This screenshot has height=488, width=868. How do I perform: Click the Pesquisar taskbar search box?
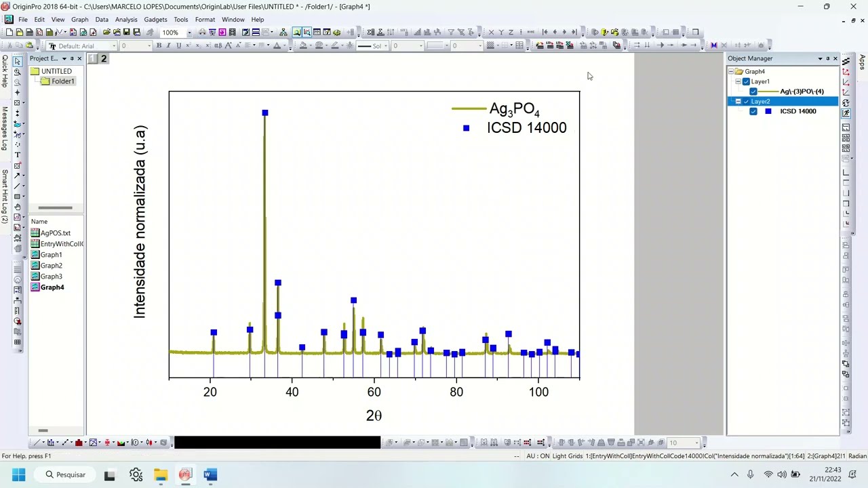(65, 474)
